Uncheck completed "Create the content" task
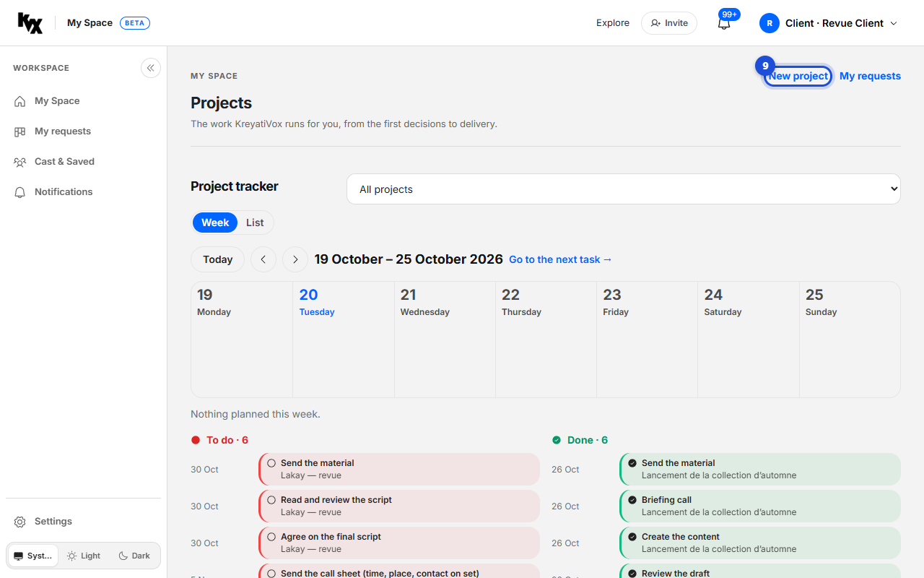This screenshot has width=924, height=578. (x=632, y=537)
